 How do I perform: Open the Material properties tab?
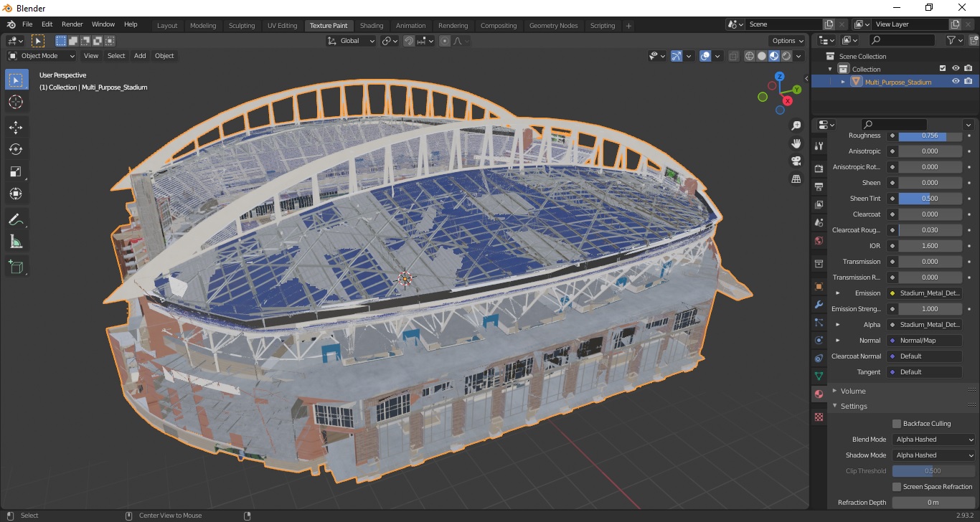coord(819,394)
